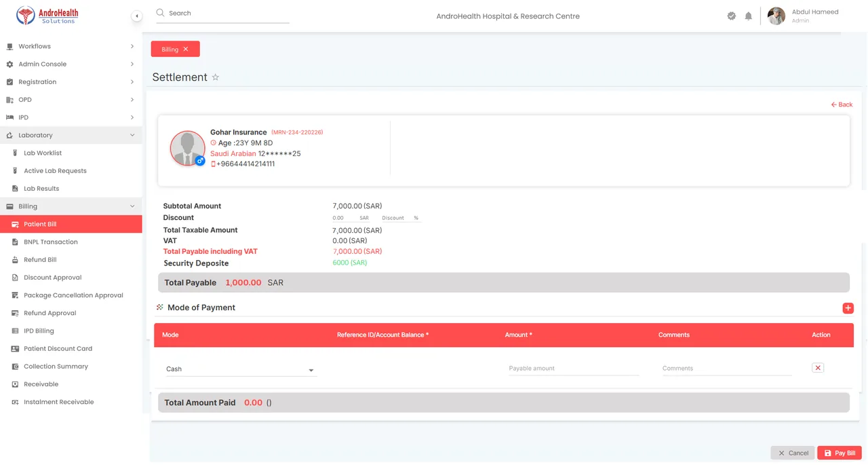Click the BNPL Transaction icon
The width and height of the screenshot is (868, 465).
(15, 242)
